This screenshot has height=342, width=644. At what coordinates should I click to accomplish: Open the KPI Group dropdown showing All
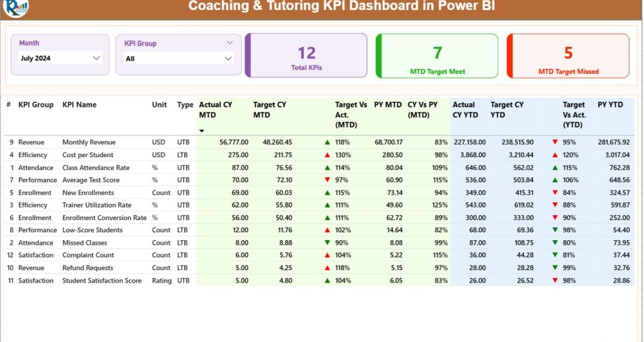[228, 59]
